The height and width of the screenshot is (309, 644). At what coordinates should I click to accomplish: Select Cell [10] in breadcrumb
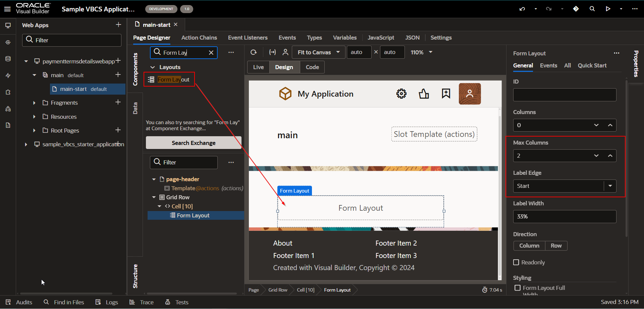pos(306,290)
